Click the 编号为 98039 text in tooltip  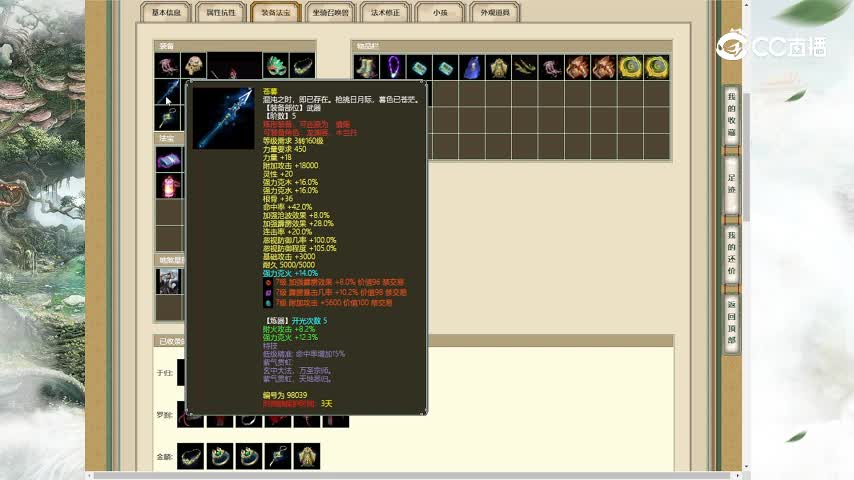[x=285, y=395]
